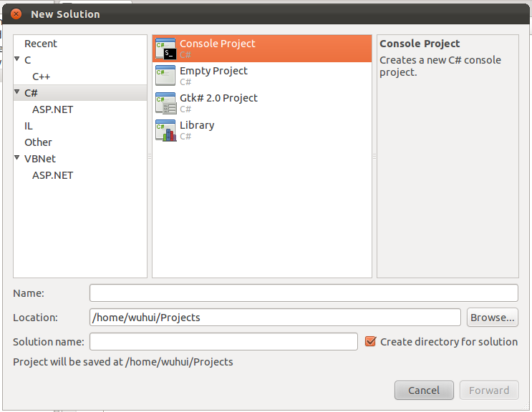Pick the Library project icon
532x412 pixels.
tap(165, 130)
